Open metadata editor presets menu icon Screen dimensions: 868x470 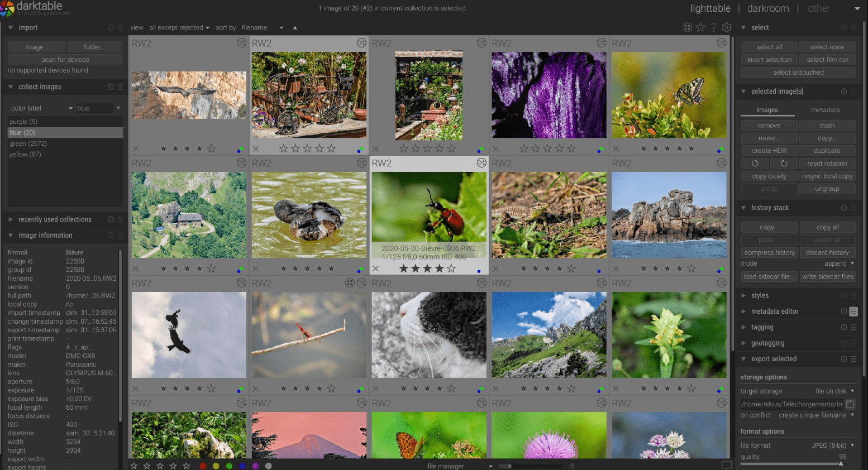tap(853, 311)
